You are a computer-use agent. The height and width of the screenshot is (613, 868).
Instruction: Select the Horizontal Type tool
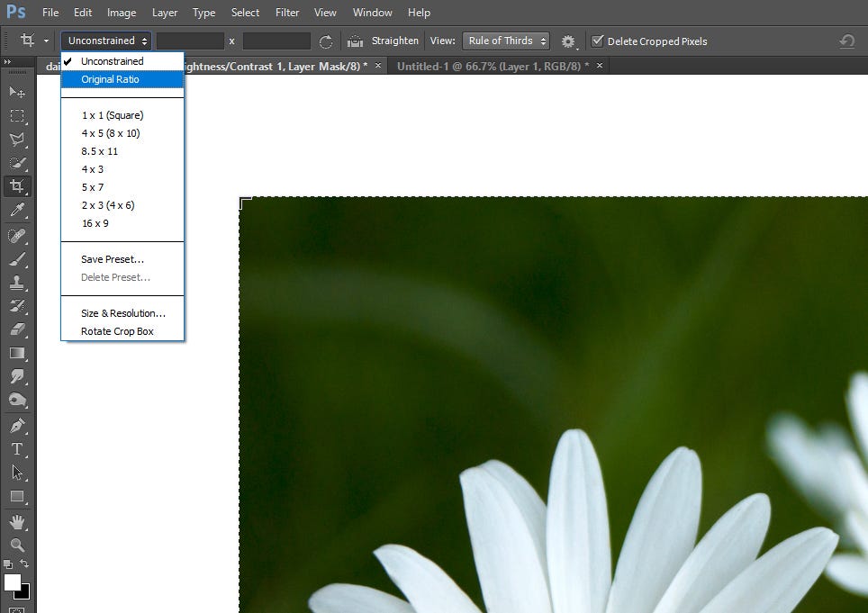(x=16, y=449)
